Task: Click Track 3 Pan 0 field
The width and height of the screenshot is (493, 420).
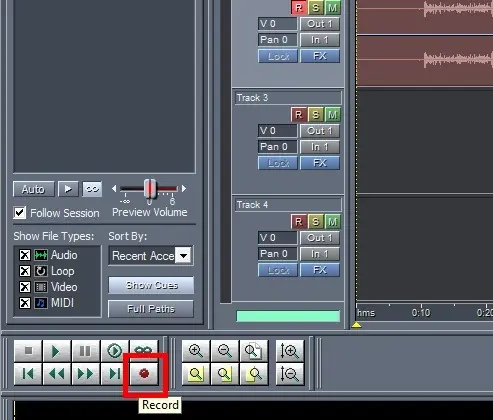Action: click(x=277, y=147)
